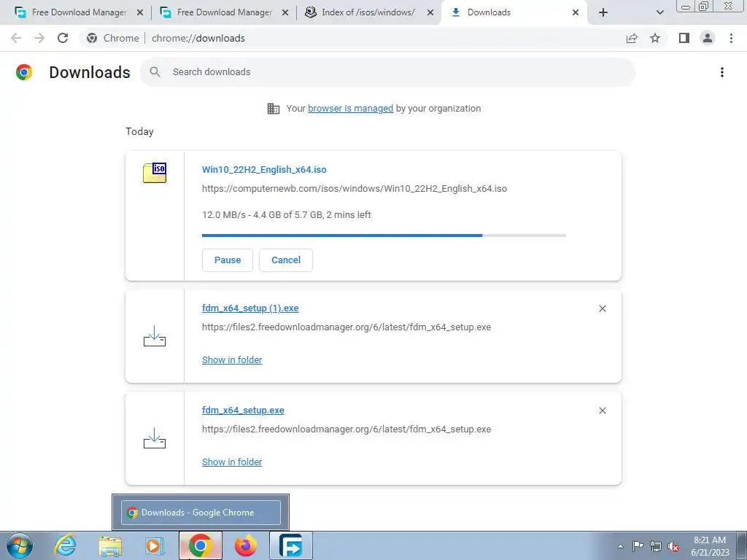The height and width of the screenshot is (560, 747).
Task: Click the ISO source URL text
Action: [355, 189]
